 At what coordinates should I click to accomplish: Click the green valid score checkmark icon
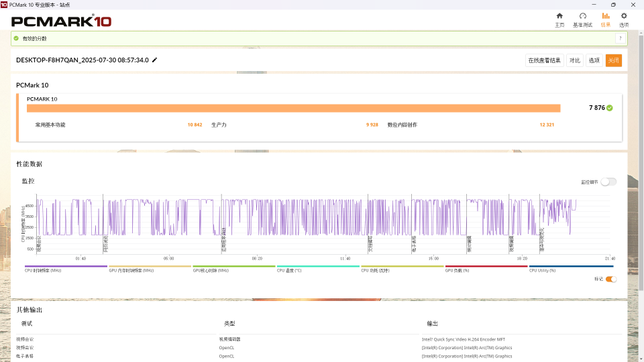click(16, 38)
